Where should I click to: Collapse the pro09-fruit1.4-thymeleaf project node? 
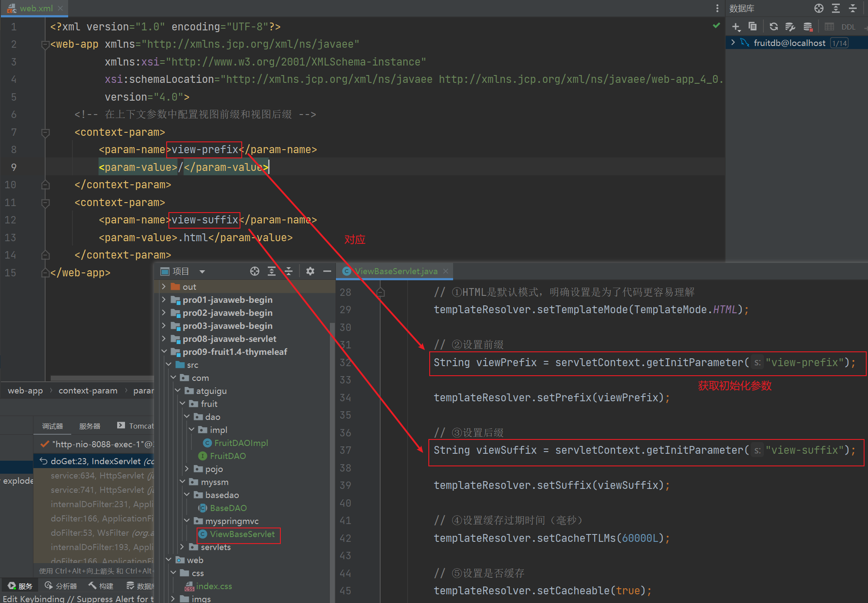[164, 351]
